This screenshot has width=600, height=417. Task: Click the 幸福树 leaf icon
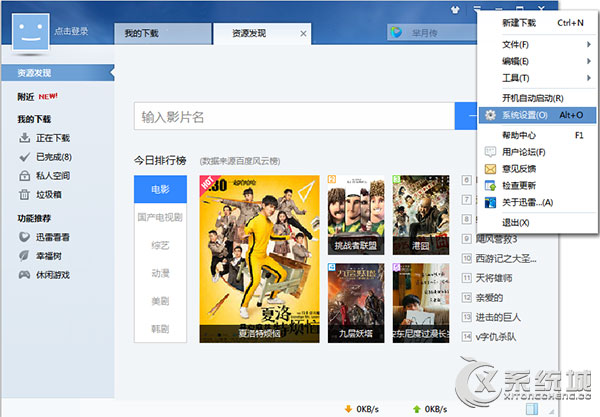click(x=24, y=256)
